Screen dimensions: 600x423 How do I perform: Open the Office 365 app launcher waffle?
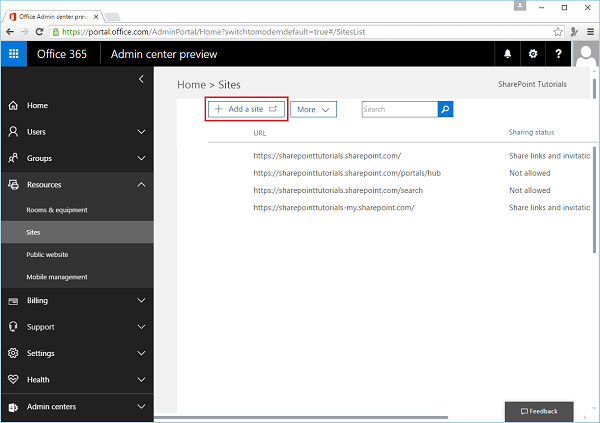pyautogui.click(x=14, y=54)
